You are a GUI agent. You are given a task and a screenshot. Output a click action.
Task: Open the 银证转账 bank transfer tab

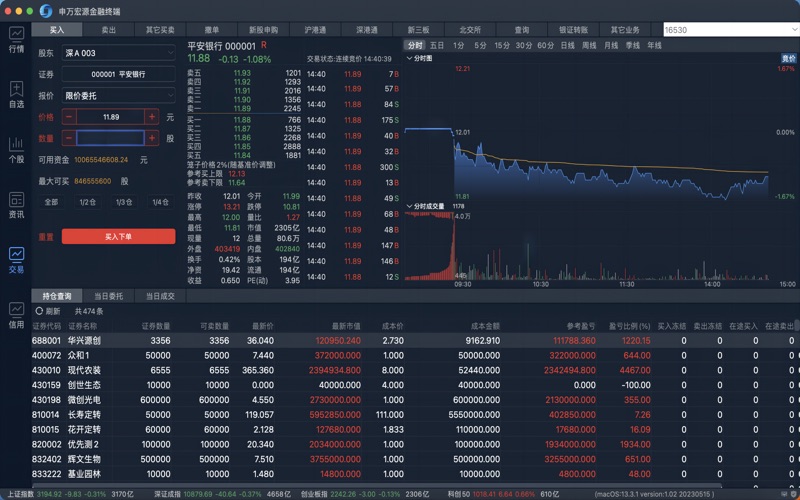click(x=573, y=30)
